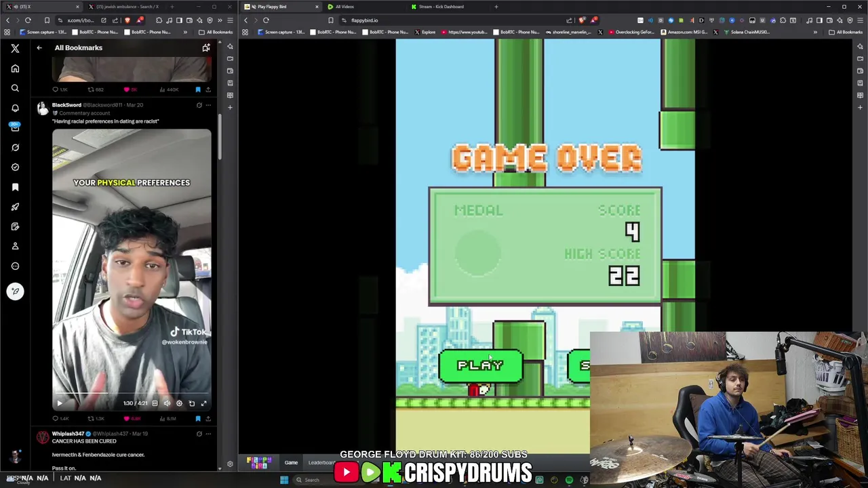Select Play Flappy Bird browser tab

[x=281, y=7]
